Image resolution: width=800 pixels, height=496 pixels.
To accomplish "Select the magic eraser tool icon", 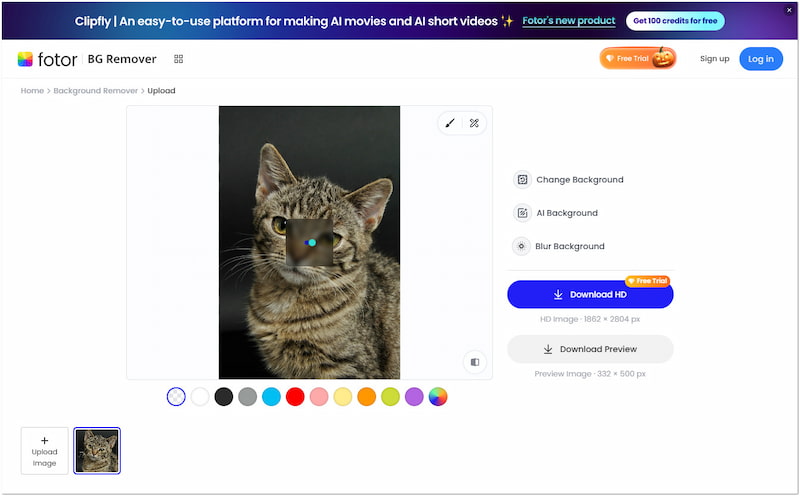I will point(474,124).
